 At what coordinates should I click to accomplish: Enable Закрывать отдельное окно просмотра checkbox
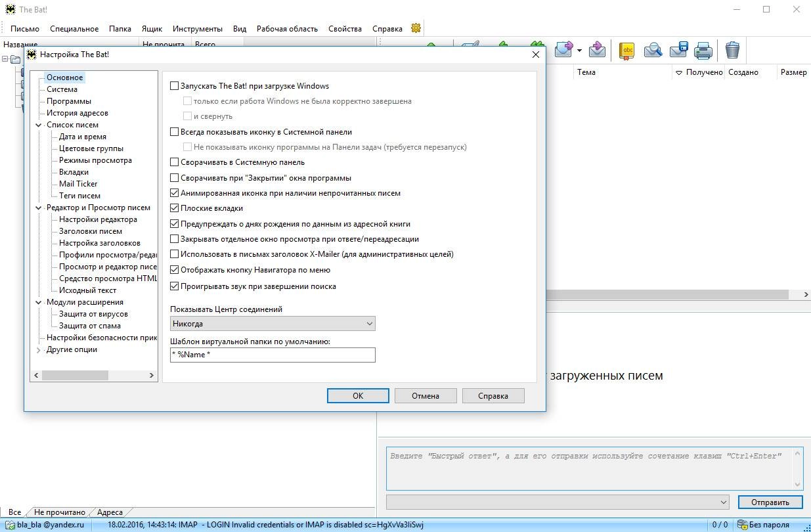[175, 239]
